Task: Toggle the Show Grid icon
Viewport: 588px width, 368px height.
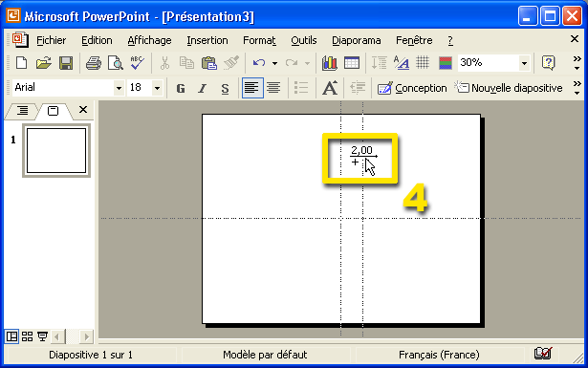Action: tap(423, 63)
